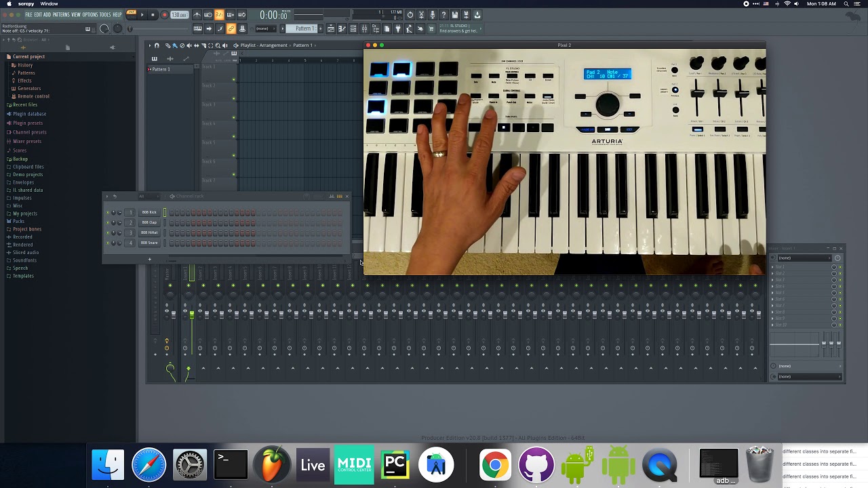Close the Channel rack window
Screen dimensions: 868x488
(347, 197)
